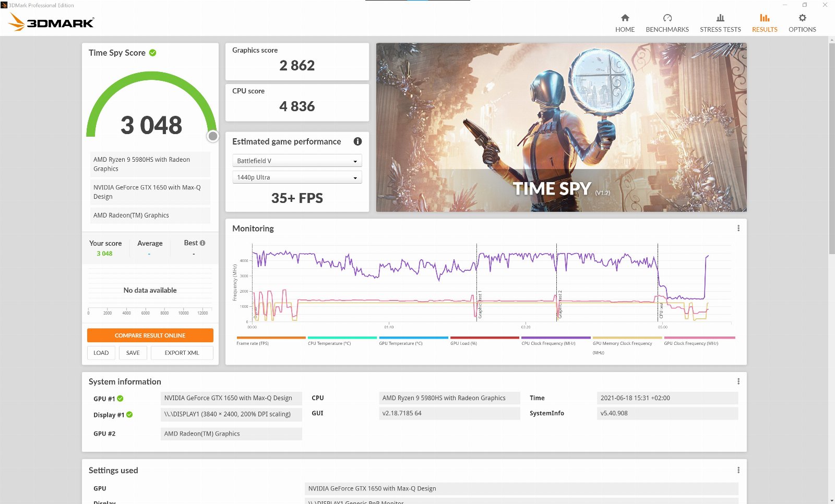Click the green Time Spy score validity checkmark

pyautogui.click(x=153, y=53)
